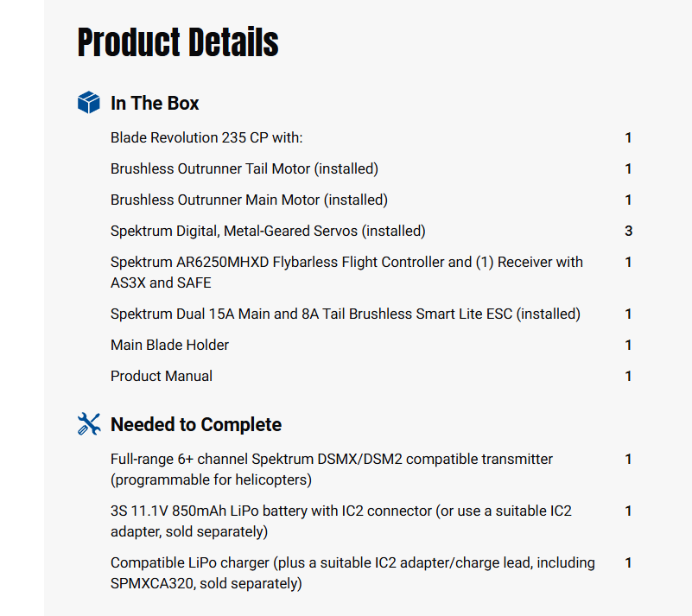Select the Needed to Complete heading

coord(196,424)
